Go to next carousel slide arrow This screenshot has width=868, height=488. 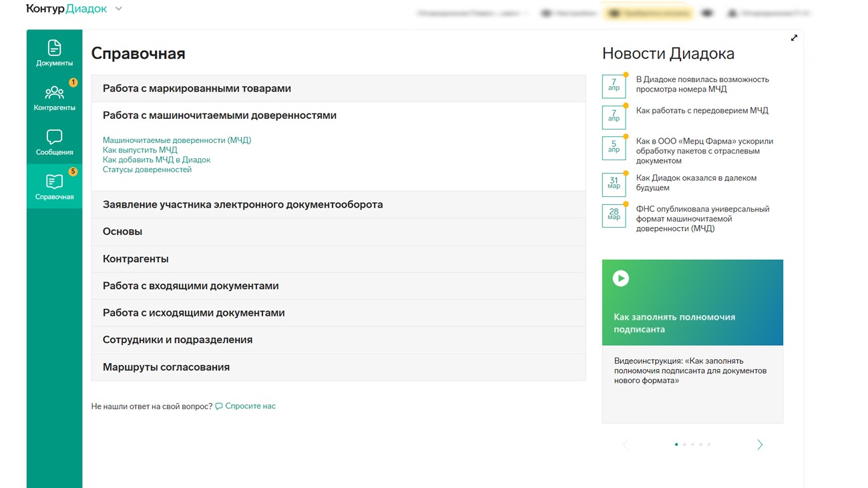[759, 445]
